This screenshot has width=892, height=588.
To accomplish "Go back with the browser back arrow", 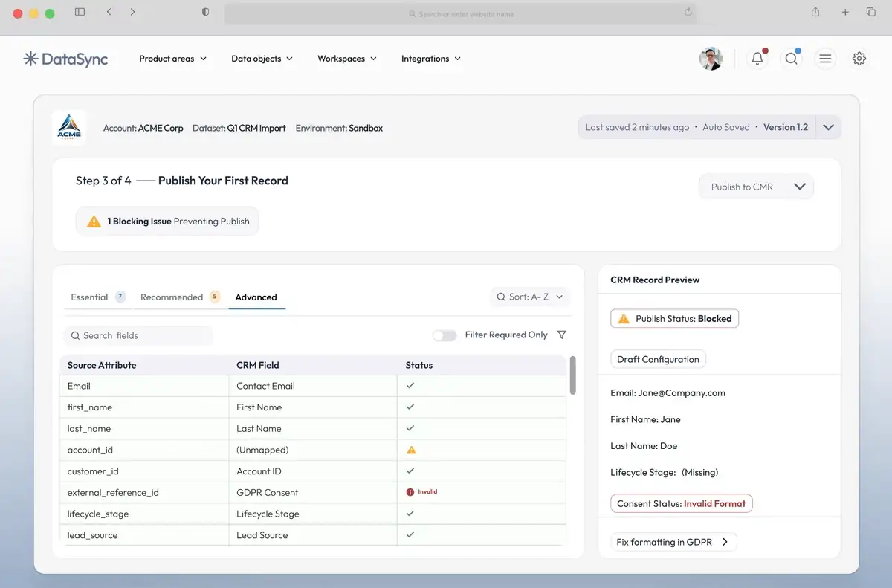I will pos(109,12).
